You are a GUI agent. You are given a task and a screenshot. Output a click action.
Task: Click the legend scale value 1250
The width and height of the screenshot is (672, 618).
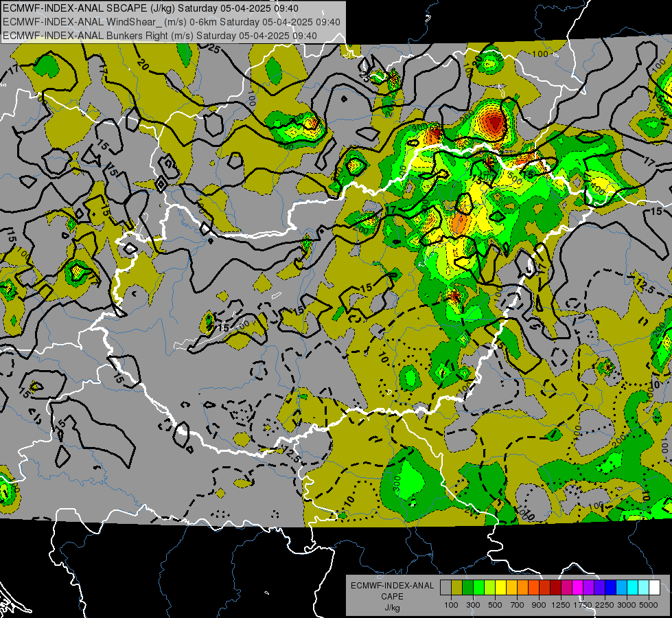click(x=561, y=605)
